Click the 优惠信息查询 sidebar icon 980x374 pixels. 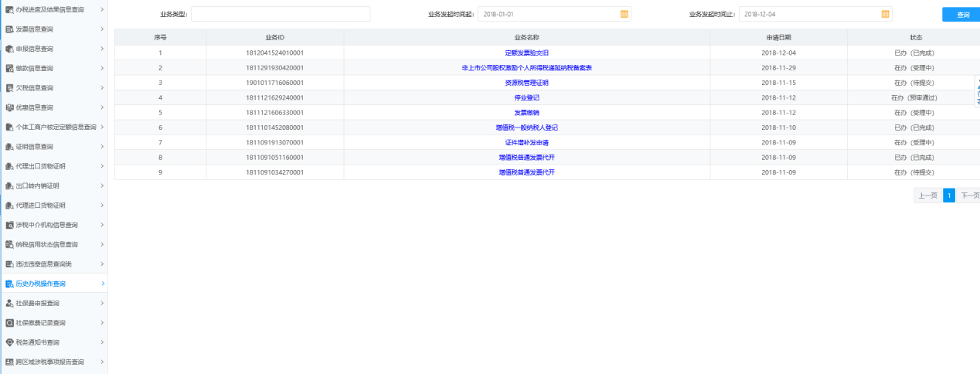pos(9,107)
